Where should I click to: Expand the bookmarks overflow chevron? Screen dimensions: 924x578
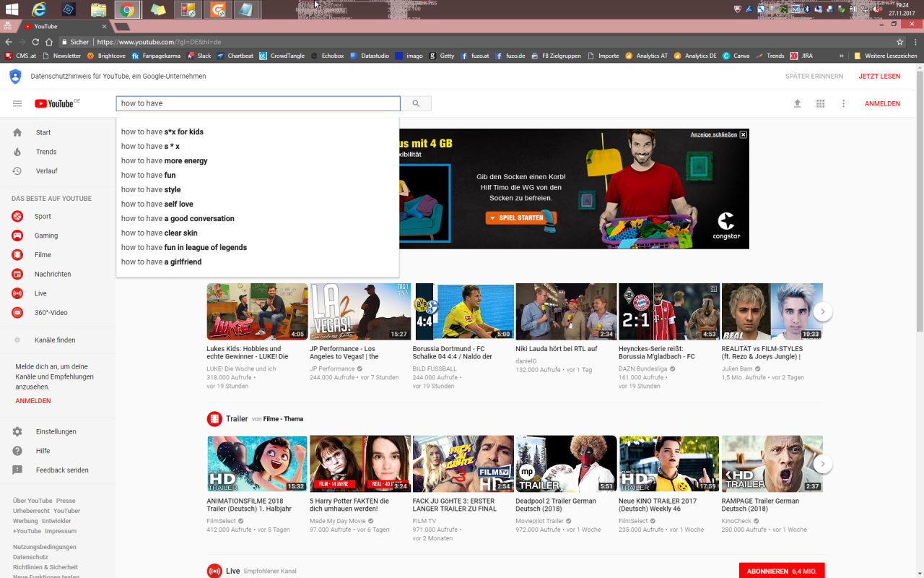(842, 56)
